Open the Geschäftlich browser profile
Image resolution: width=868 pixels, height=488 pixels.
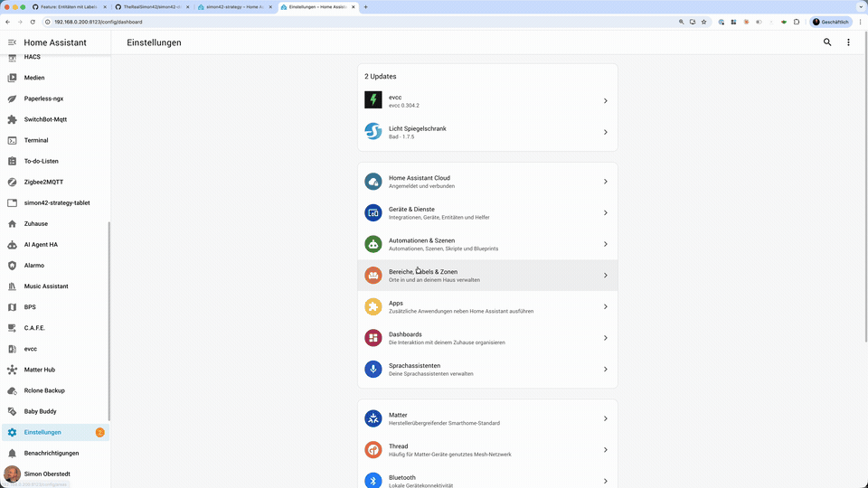click(x=830, y=22)
